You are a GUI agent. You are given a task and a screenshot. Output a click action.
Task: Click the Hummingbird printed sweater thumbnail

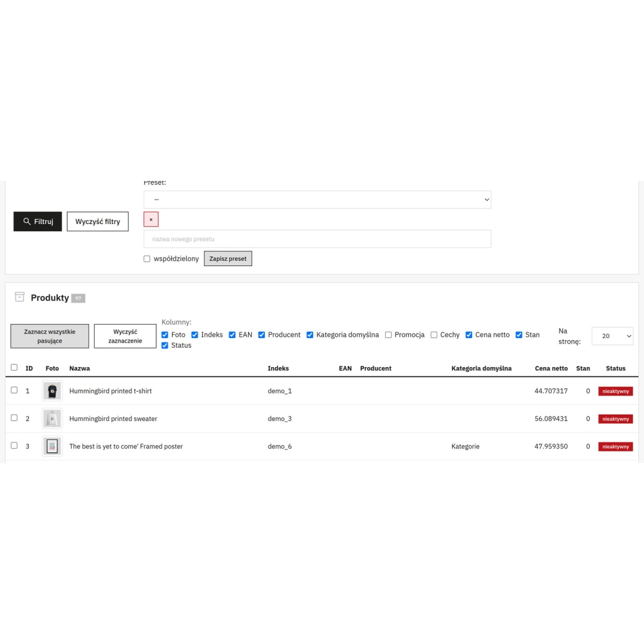52,419
